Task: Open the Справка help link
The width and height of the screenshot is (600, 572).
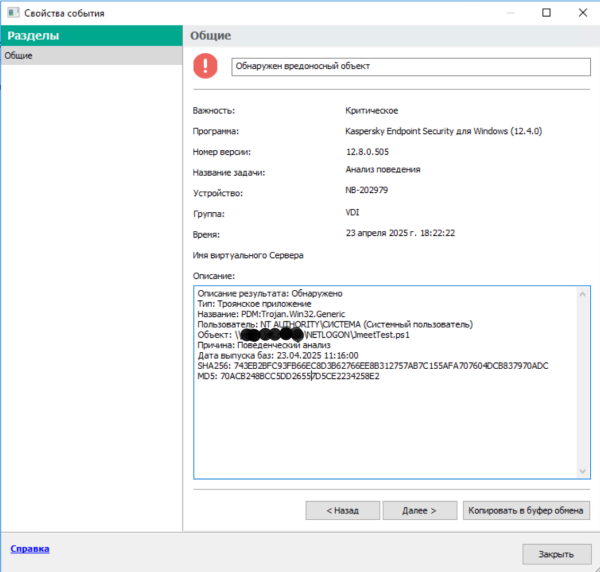Action: [x=30, y=549]
